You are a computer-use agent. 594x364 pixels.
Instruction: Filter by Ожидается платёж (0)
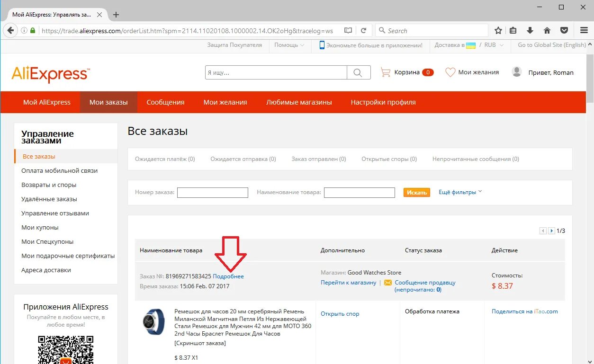[x=165, y=159]
